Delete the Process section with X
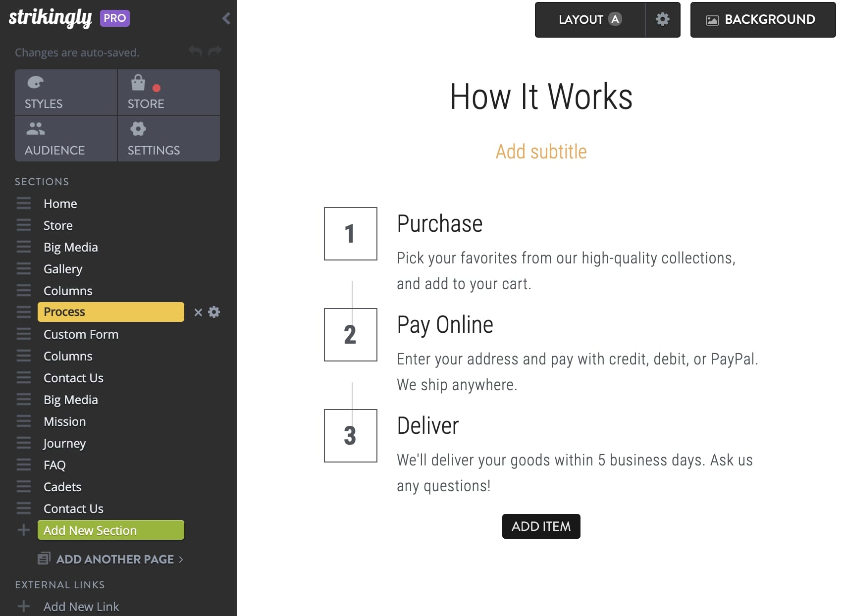The image size is (844, 616). pos(198,312)
